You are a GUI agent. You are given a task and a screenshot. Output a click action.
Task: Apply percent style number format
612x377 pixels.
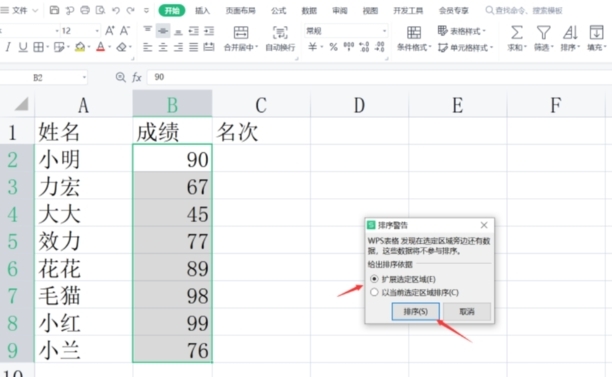coord(333,47)
